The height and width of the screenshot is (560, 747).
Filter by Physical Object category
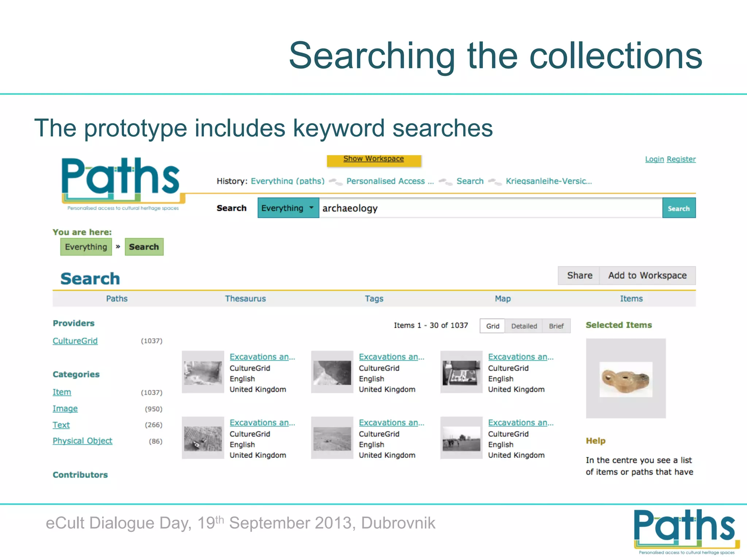[x=82, y=441]
